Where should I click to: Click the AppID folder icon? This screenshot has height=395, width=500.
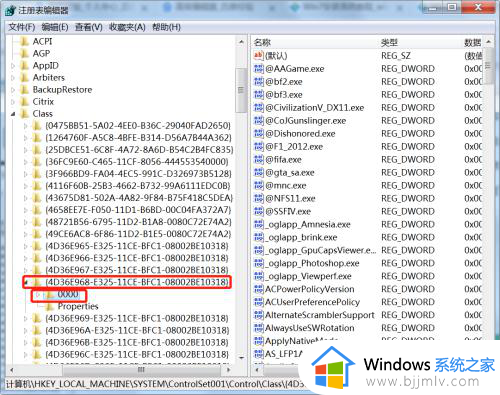24,65
